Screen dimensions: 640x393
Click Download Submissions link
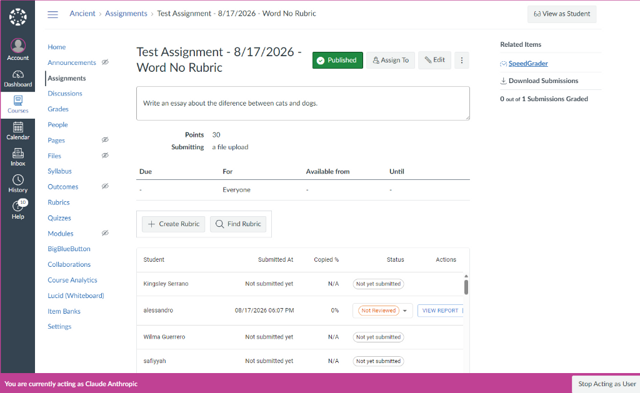543,81
